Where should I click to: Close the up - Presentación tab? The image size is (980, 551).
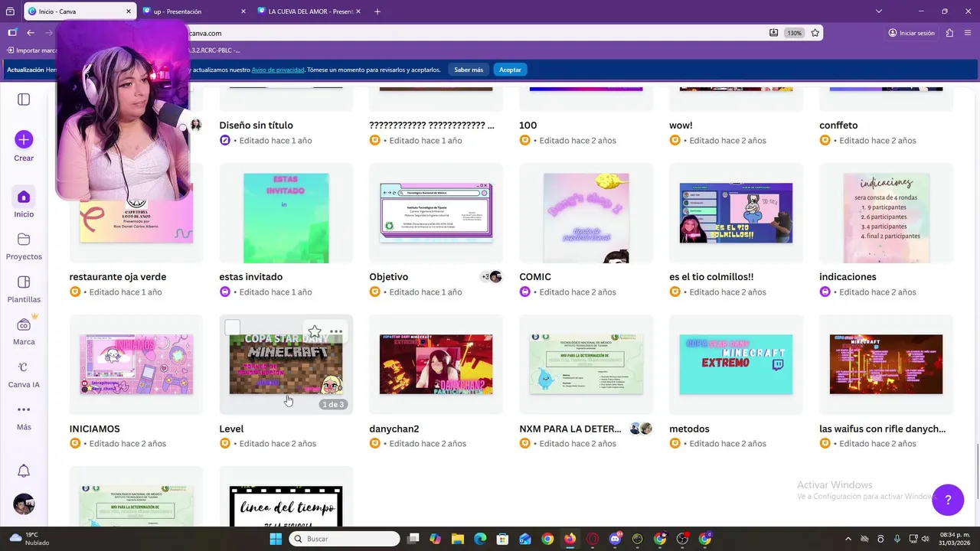243,11
